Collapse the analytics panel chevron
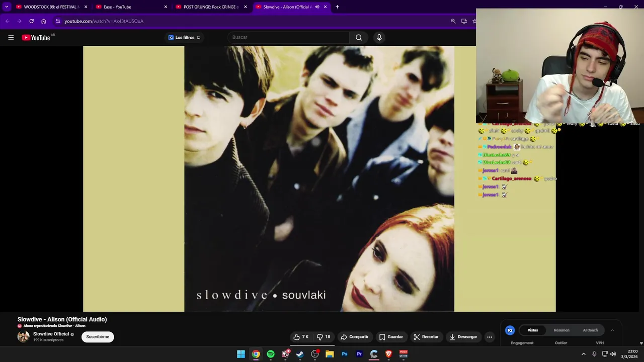The width and height of the screenshot is (644, 362). click(x=612, y=330)
